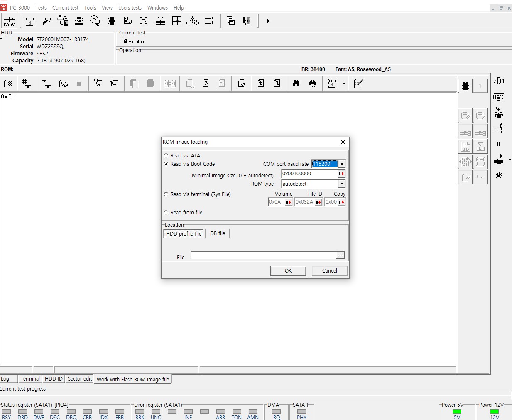Click the Minimal image size input field
Screen dimensions: 512x420
(x=309, y=174)
